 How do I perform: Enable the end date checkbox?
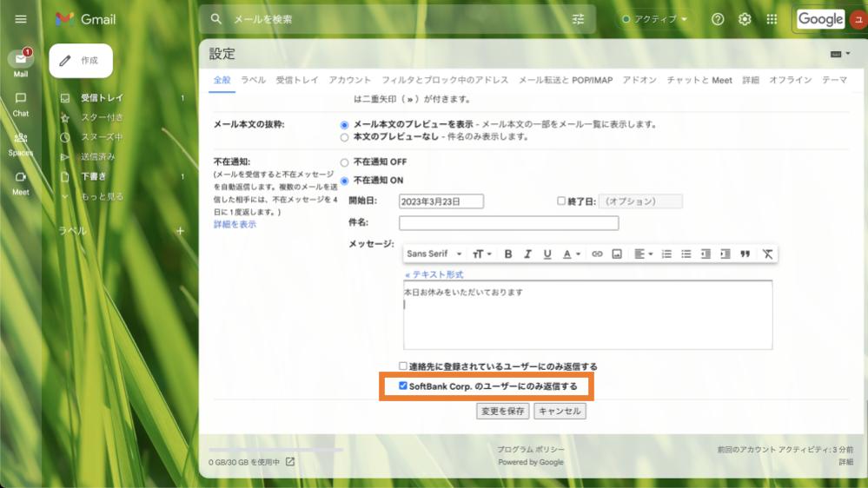561,201
